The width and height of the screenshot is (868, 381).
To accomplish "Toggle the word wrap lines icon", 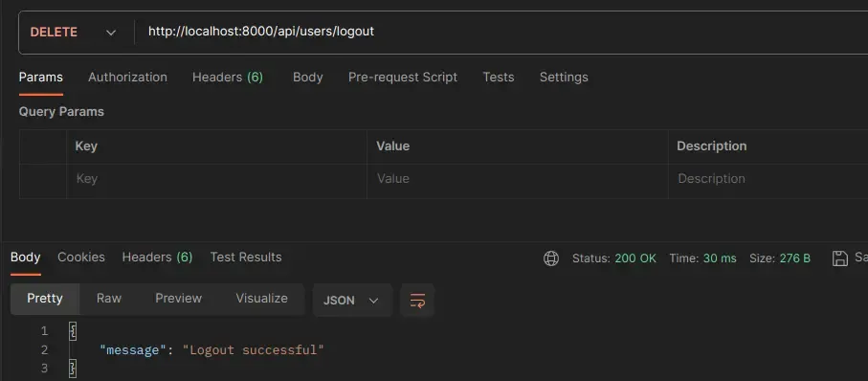I will click(x=417, y=301).
